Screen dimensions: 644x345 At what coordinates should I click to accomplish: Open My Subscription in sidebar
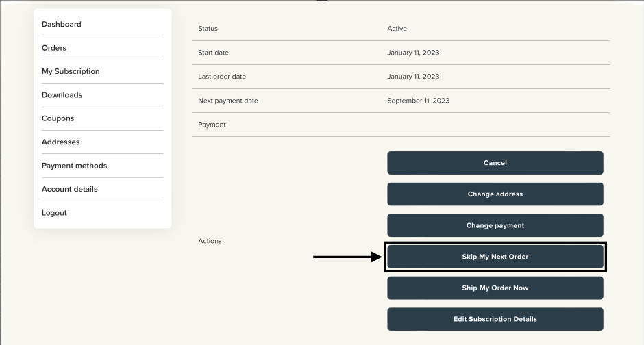point(71,71)
